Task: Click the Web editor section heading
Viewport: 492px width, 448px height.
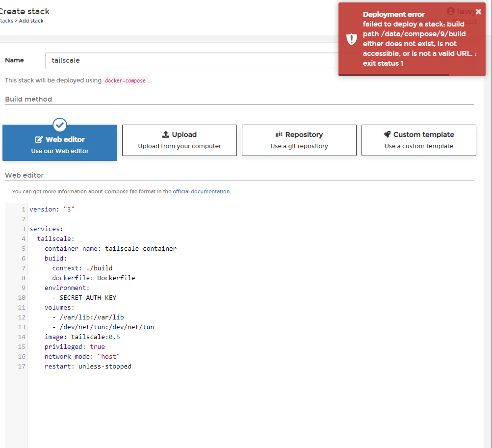Action: pos(24,175)
